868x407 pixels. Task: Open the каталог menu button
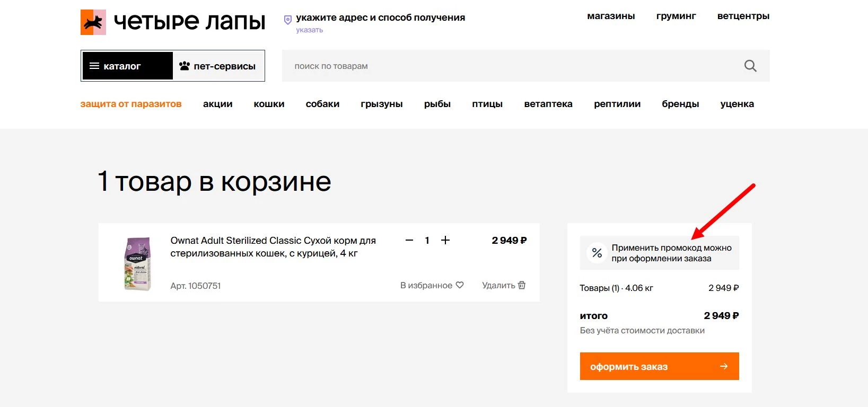coord(127,66)
